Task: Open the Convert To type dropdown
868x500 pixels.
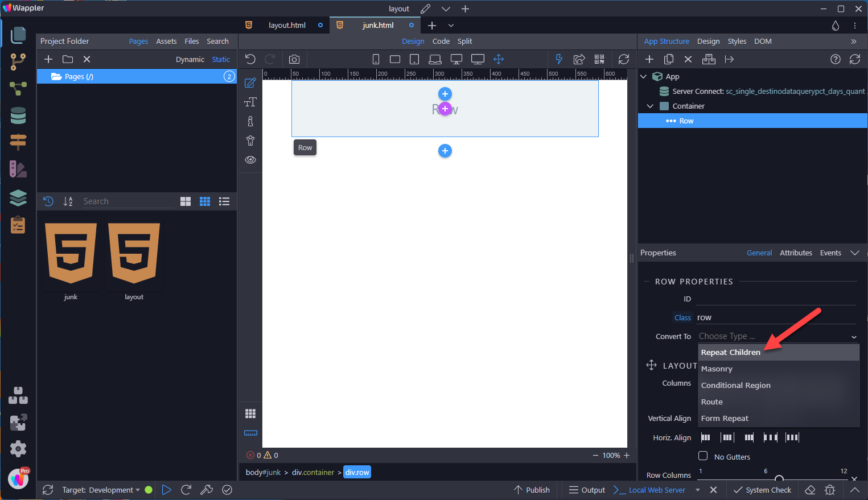Action: (x=777, y=336)
